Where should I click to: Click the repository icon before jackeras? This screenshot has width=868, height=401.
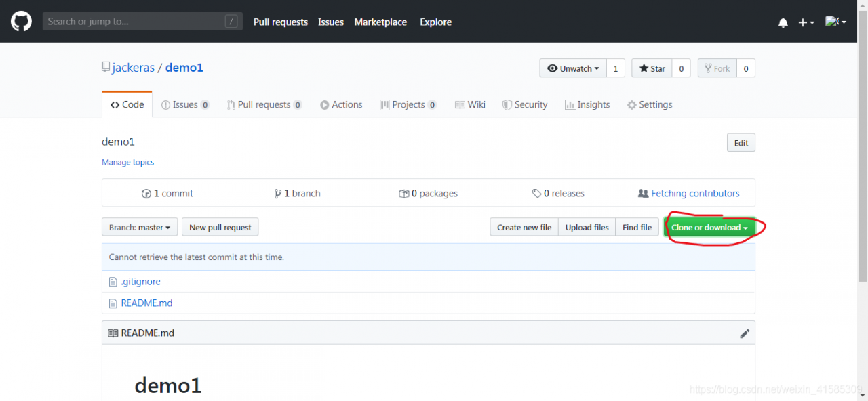[x=106, y=67]
